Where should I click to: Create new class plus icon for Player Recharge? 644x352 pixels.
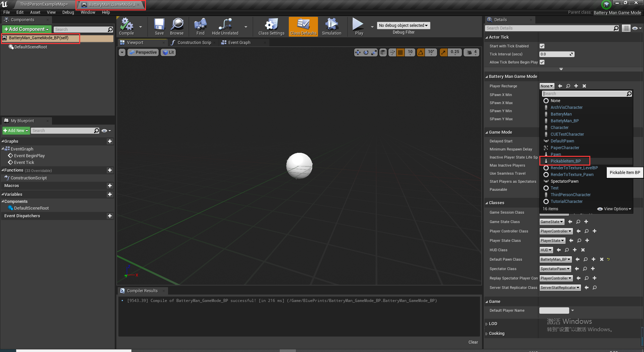(x=576, y=86)
